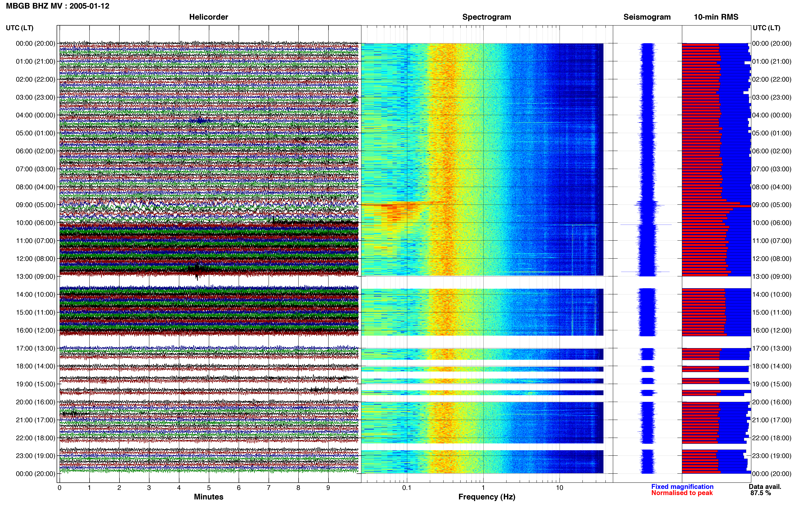Click the blue event burst near 04:10 on helicorder
812x508 pixels.
(x=200, y=120)
